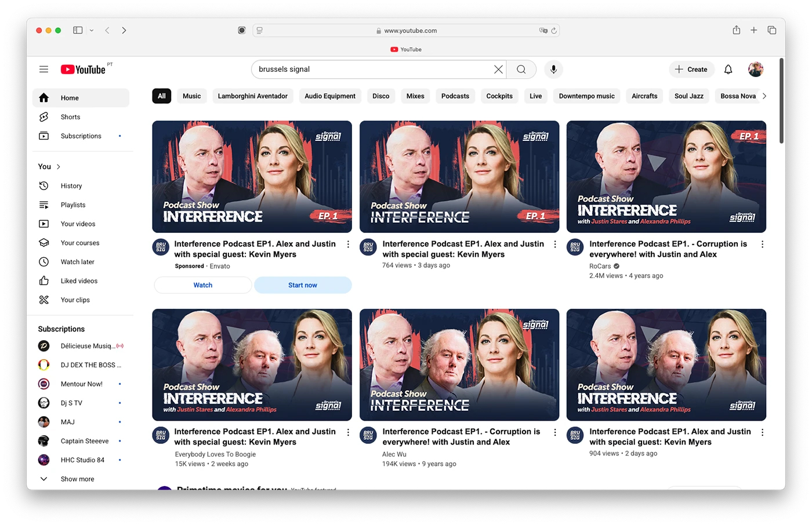This screenshot has height=525, width=812.
Task: Select the Mixes filter chip
Action: coord(415,96)
